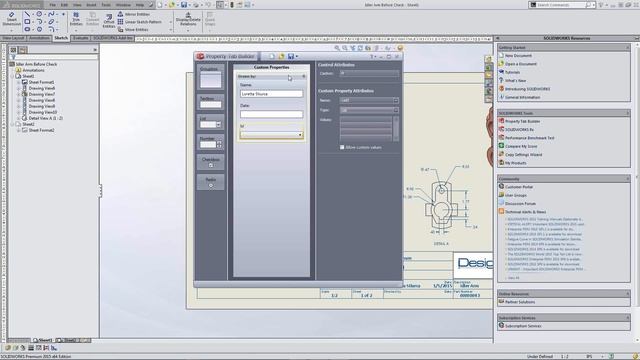Screen dimensions: 640x360
Task: Click the filter funnel icon in tree
Action: click(13, 57)
